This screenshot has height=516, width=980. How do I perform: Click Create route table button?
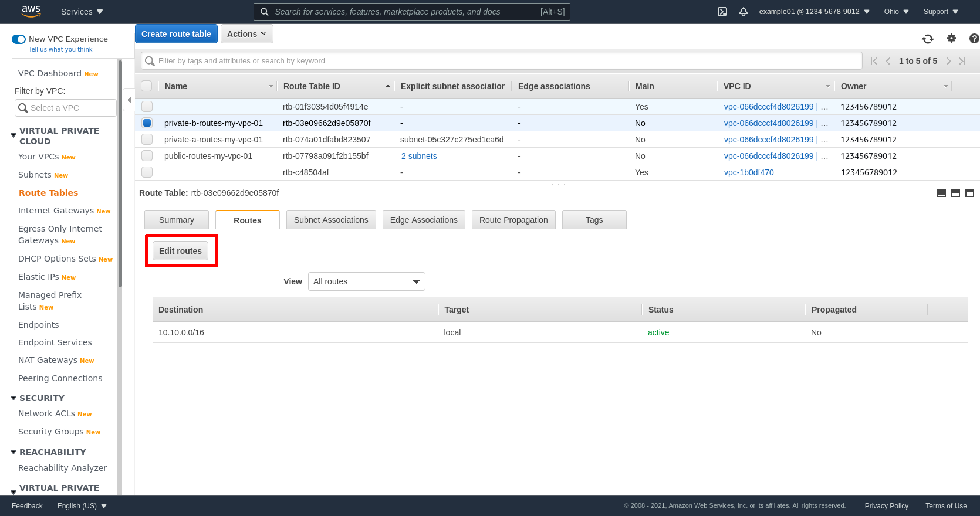[x=176, y=34]
